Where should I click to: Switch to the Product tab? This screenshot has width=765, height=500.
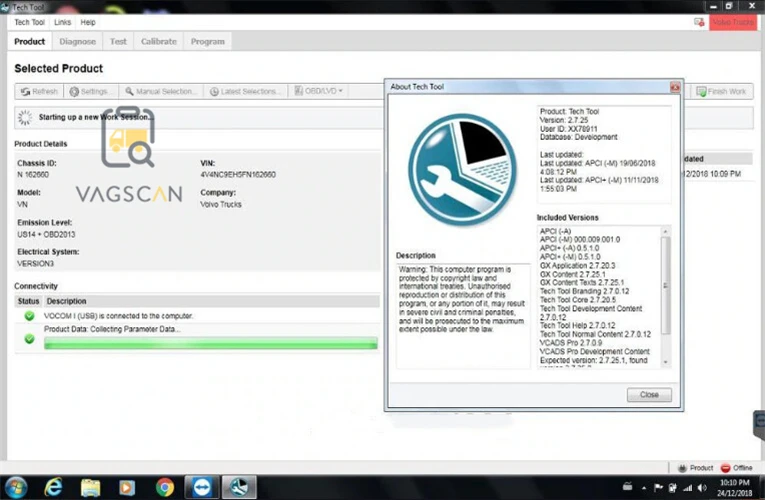30,41
